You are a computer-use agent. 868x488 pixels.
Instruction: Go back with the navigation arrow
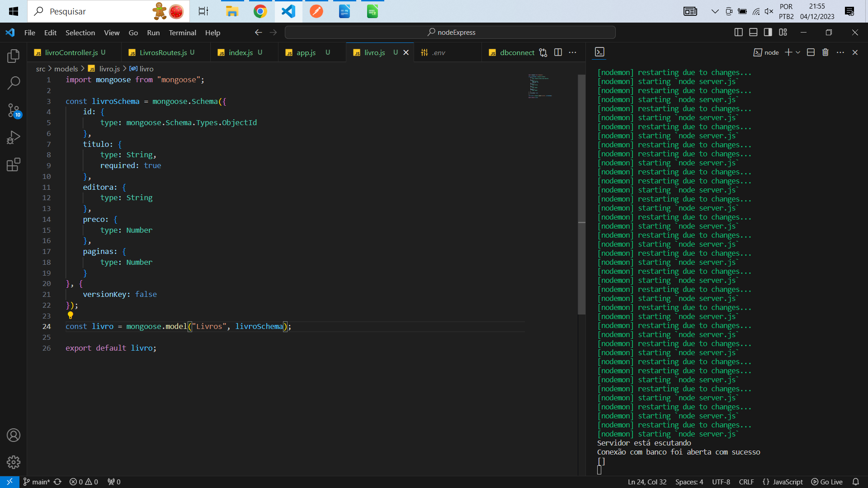258,33
